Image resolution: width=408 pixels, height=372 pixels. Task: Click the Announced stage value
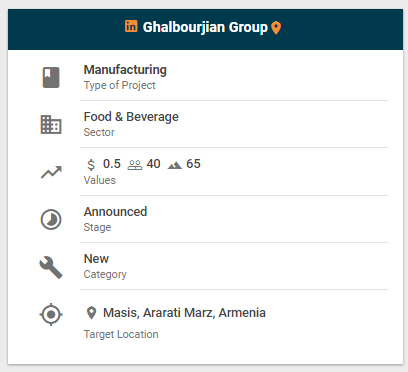[115, 212]
